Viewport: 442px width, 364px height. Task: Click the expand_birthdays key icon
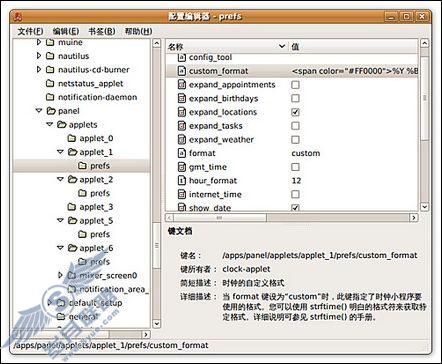pyautogui.click(x=182, y=98)
